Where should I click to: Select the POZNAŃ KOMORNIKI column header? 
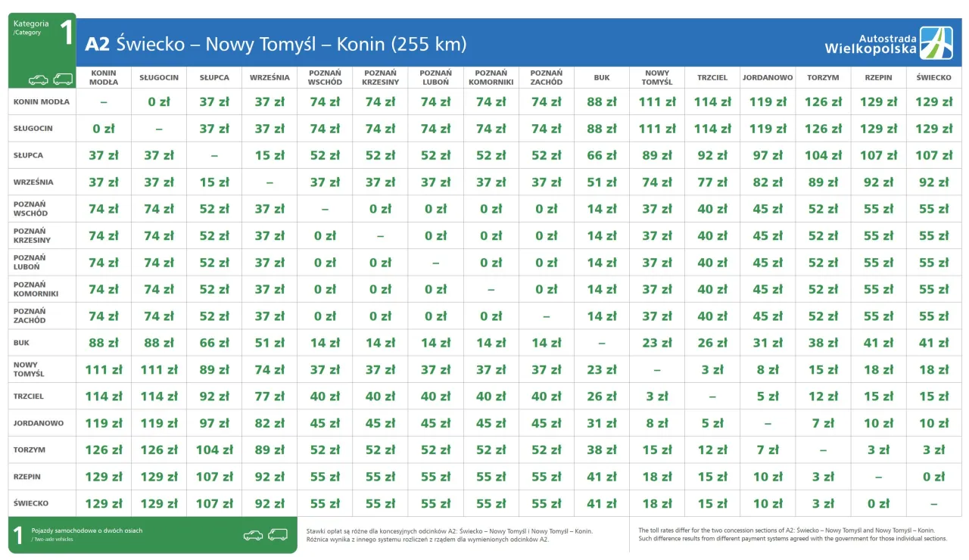491,77
